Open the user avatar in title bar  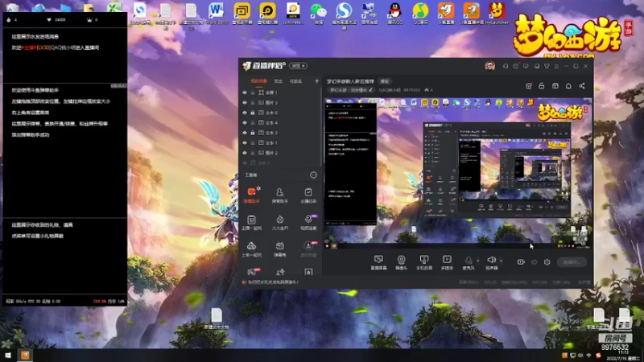[489, 66]
